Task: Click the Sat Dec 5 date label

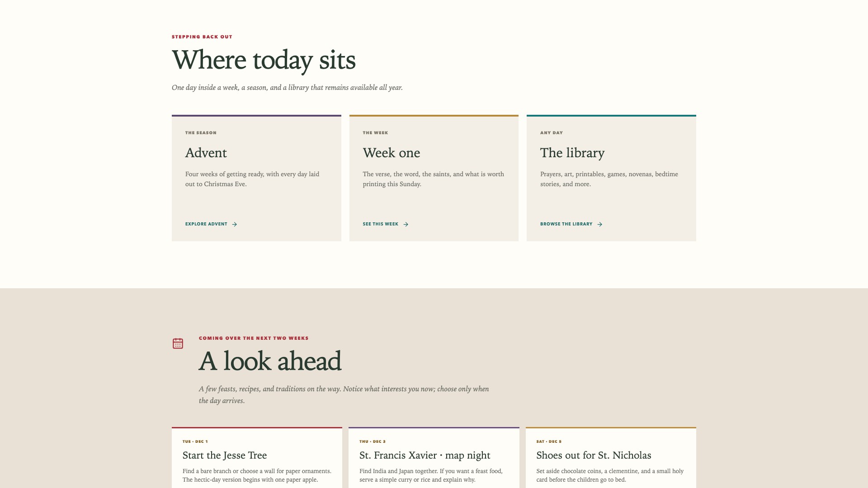Action: pyautogui.click(x=549, y=441)
